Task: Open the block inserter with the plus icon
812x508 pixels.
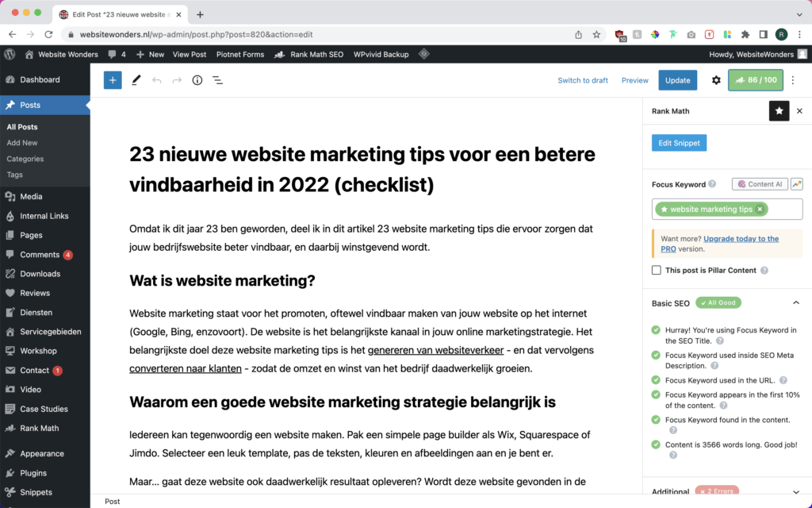Action: pyautogui.click(x=112, y=80)
